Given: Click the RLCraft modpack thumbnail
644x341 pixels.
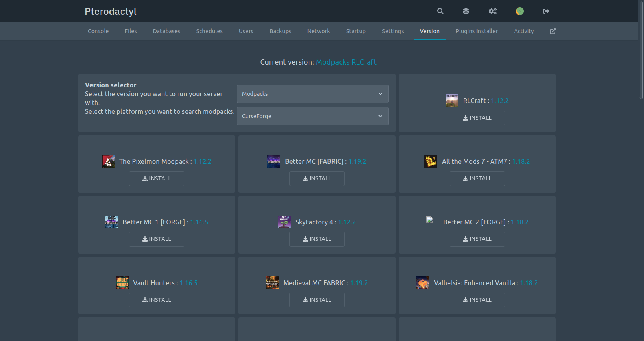Looking at the screenshot, I should pos(452,101).
